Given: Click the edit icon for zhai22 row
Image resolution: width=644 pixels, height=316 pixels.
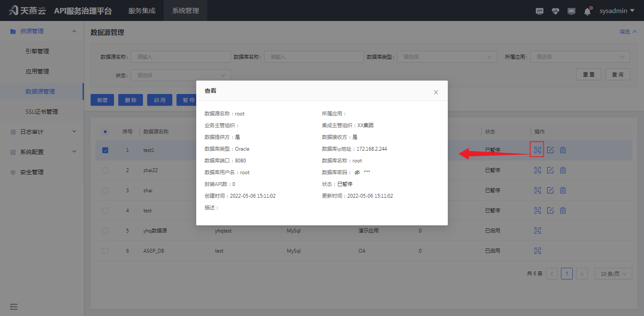Looking at the screenshot, I should point(551,170).
